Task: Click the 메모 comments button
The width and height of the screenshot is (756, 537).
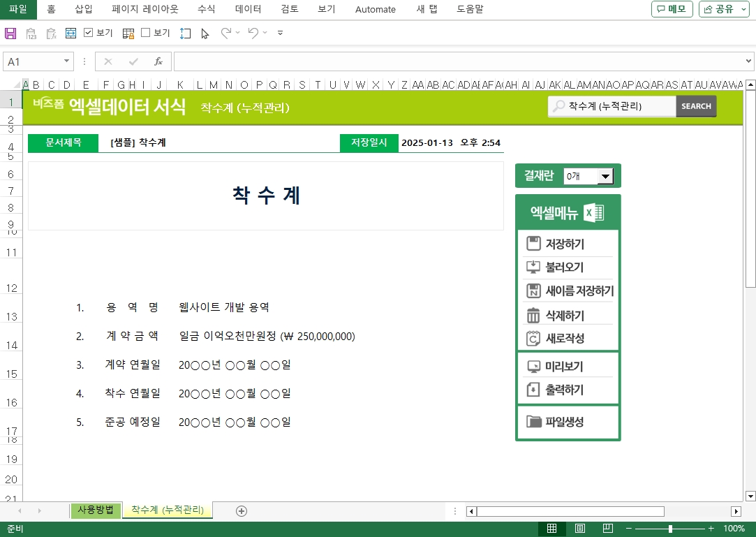Action: pos(672,9)
